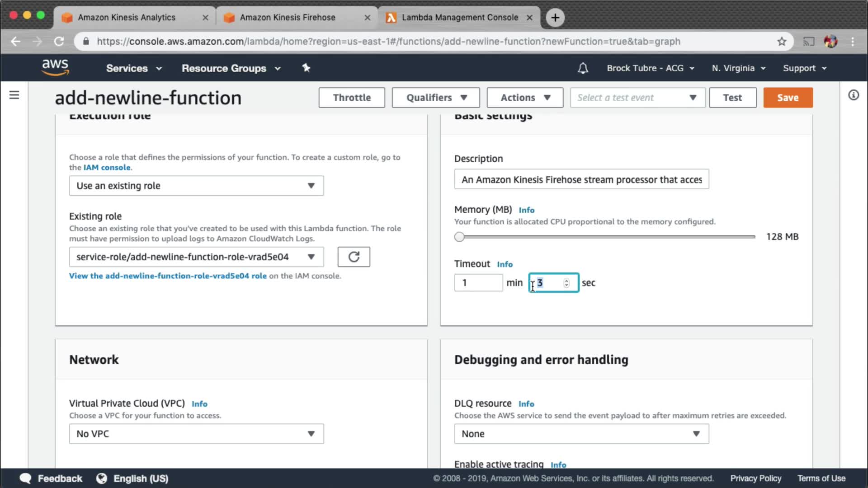Click the orange Save button

pyautogui.click(x=788, y=98)
